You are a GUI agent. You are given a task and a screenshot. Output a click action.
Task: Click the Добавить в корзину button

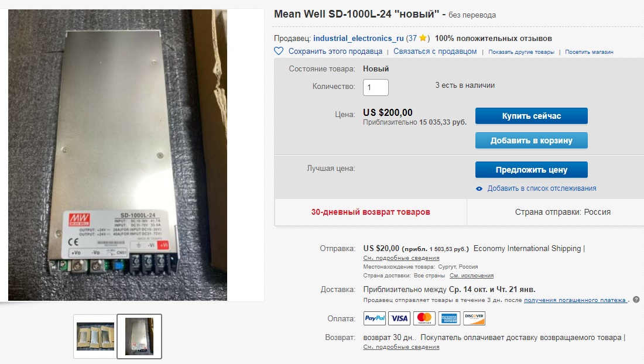pos(532,140)
